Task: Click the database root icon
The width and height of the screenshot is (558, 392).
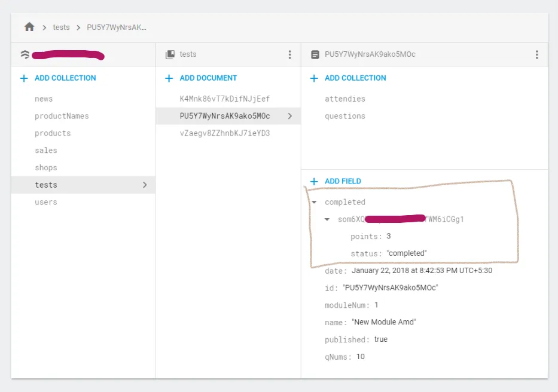Action: click(x=25, y=54)
